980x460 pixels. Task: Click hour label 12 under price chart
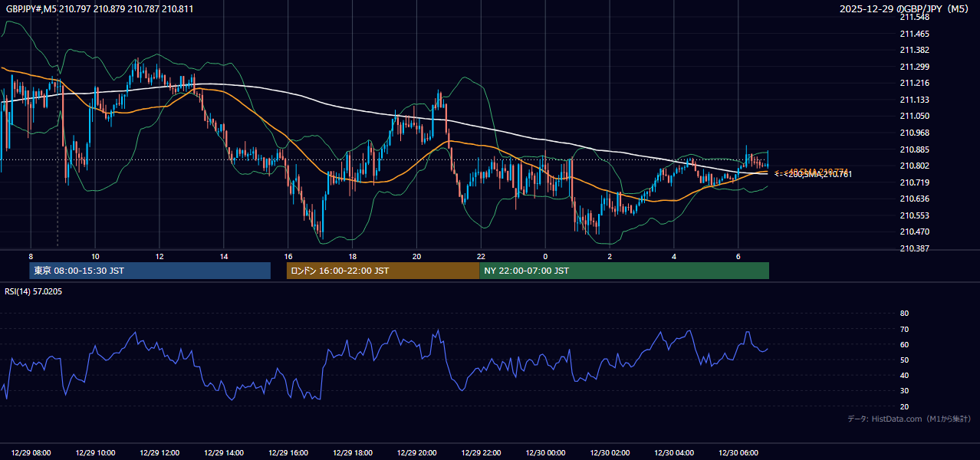coord(159,256)
